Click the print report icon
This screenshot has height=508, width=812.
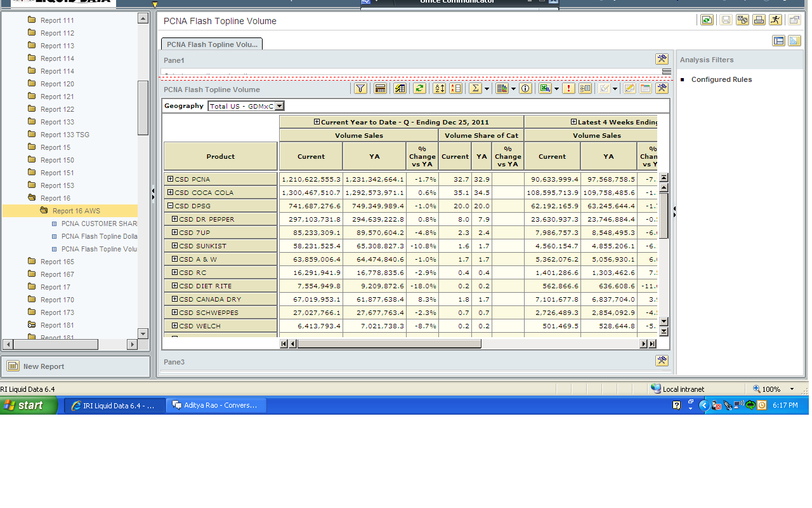point(759,20)
